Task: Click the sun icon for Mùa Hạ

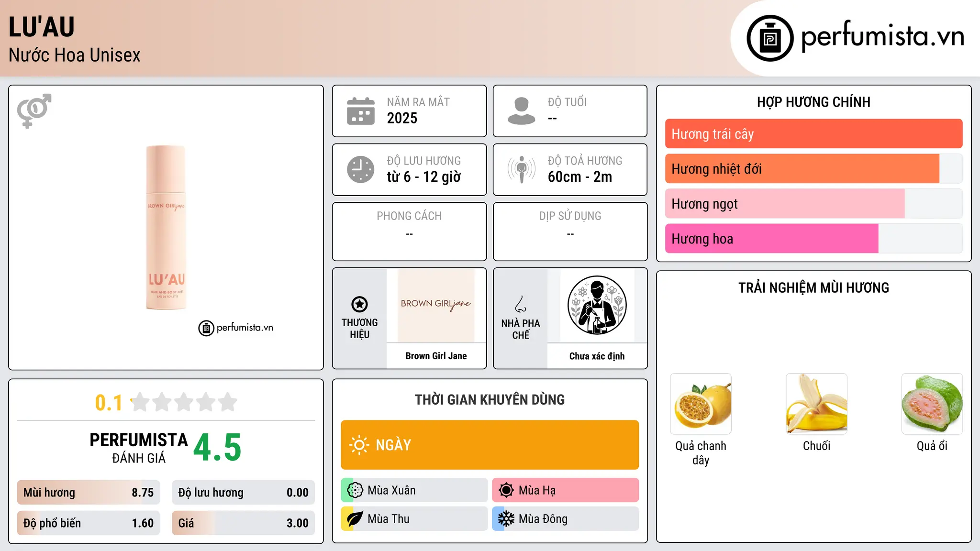Action: 506,490
